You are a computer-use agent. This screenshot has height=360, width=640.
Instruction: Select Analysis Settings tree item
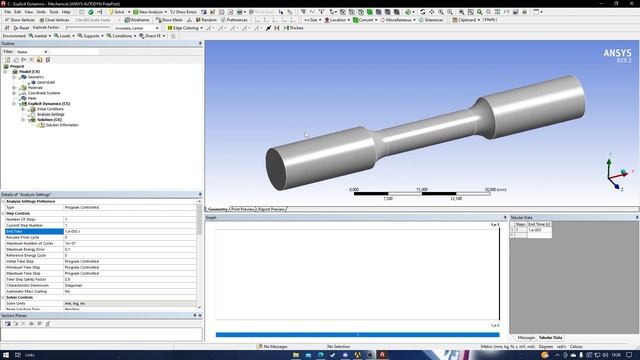[50, 114]
